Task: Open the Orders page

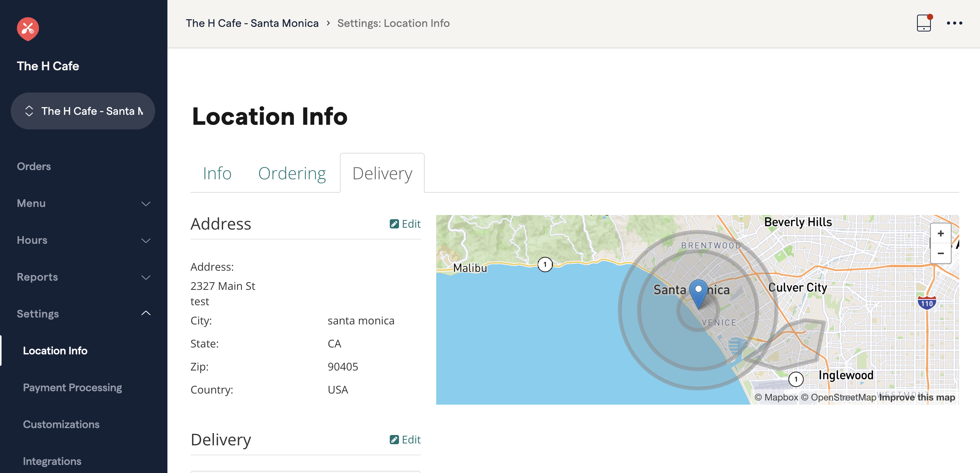Action: tap(34, 166)
